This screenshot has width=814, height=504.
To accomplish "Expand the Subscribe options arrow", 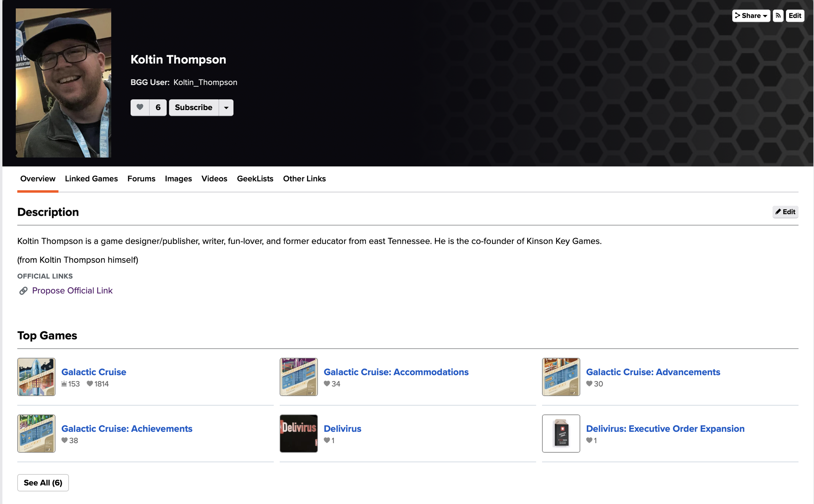I will click(226, 107).
